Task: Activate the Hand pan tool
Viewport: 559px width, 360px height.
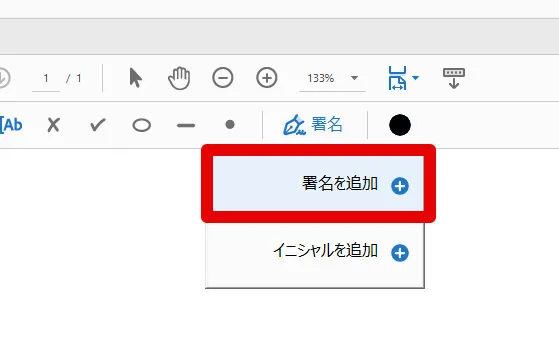Action: point(179,78)
